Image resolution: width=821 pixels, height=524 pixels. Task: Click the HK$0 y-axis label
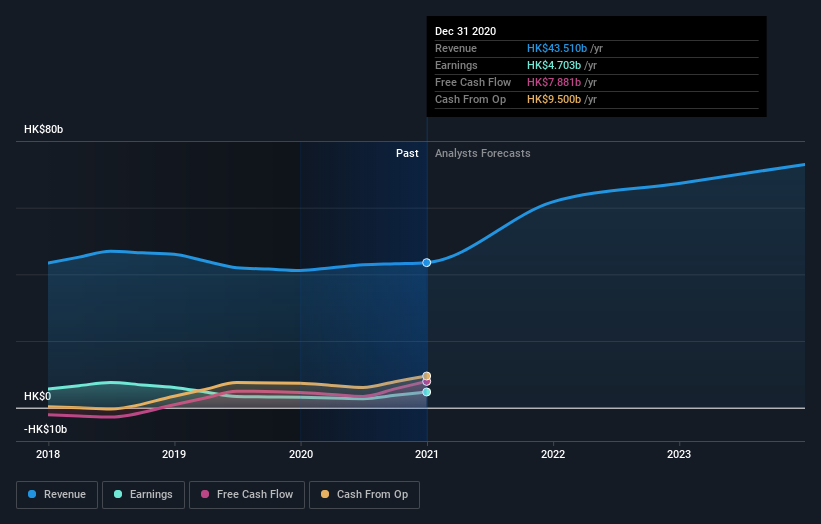pos(37,396)
